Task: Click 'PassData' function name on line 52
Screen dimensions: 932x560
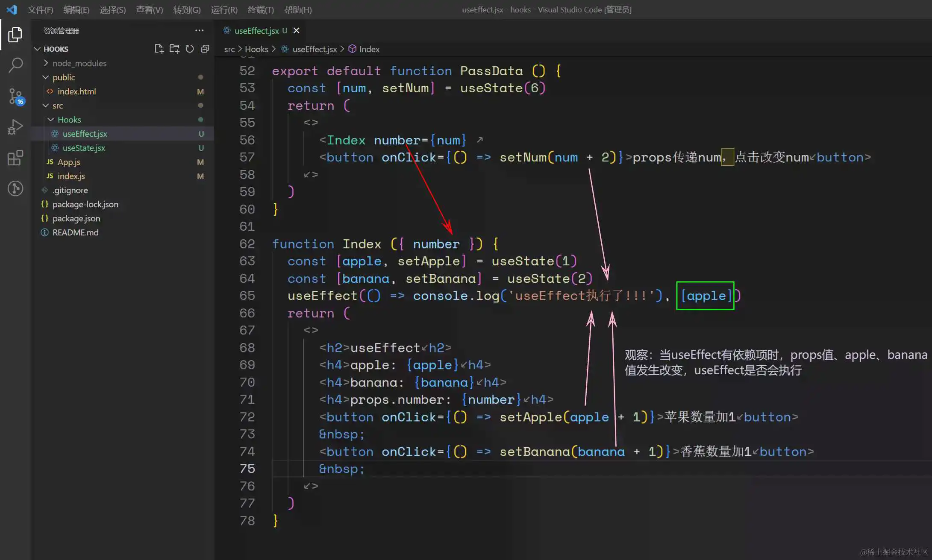Action: pos(491,70)
